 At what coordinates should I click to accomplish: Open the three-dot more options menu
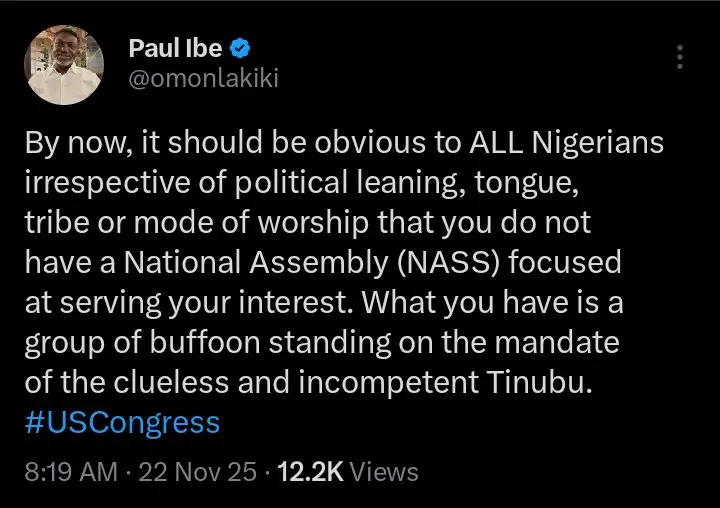[680, 56]
